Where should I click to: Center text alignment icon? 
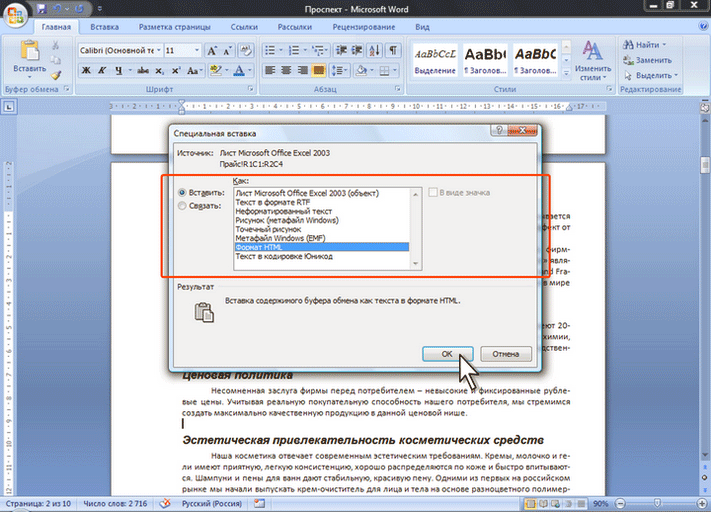point(286,70)
